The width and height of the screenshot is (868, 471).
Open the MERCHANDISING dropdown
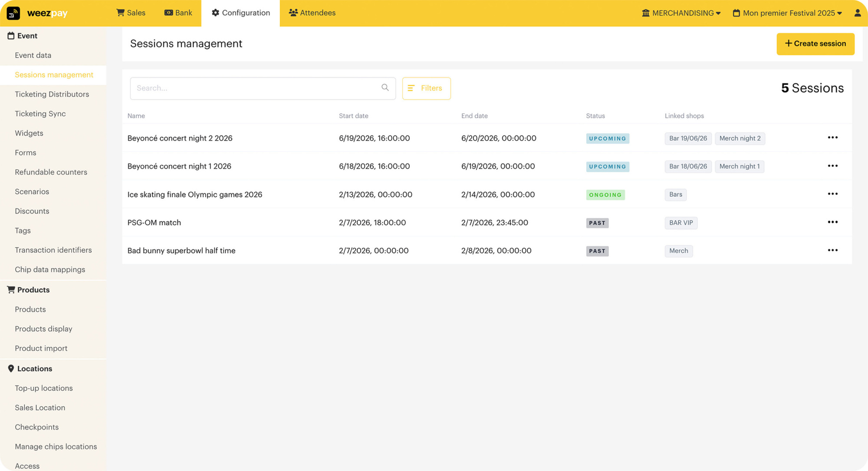[681, 13]
